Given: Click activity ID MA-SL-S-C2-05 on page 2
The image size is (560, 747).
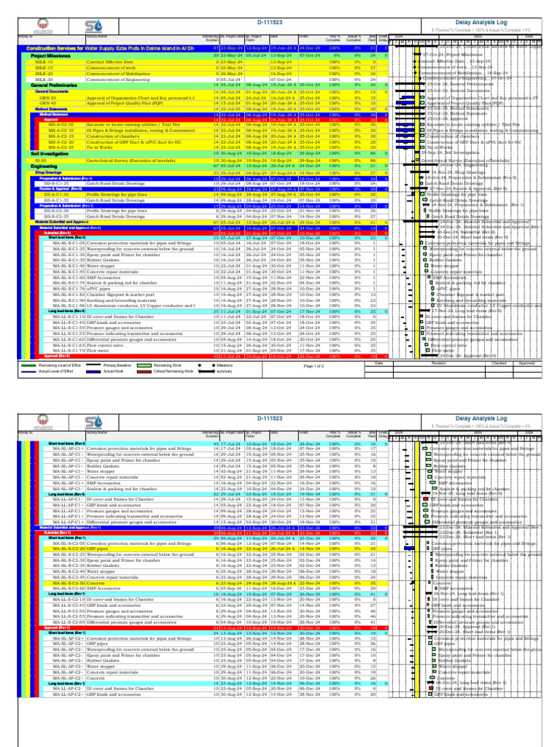Looking at the screenshot, I should (69, 543).
